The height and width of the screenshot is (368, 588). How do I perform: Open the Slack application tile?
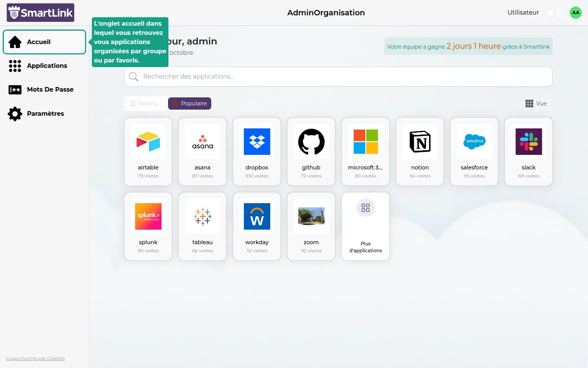tap(529, 151)
